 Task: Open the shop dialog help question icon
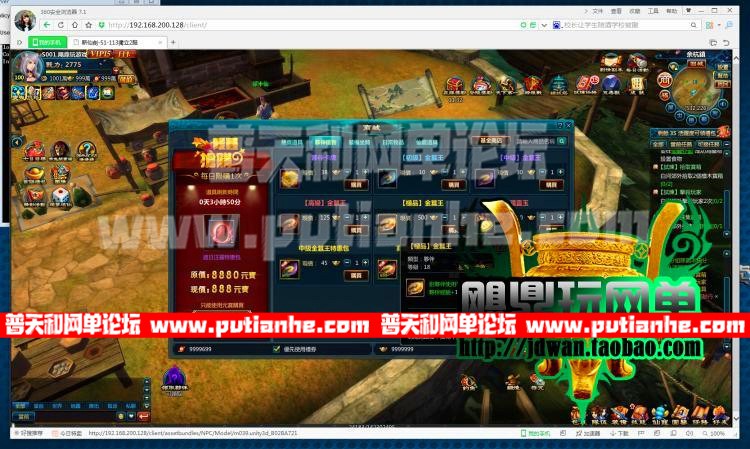(x=560, y=126)
